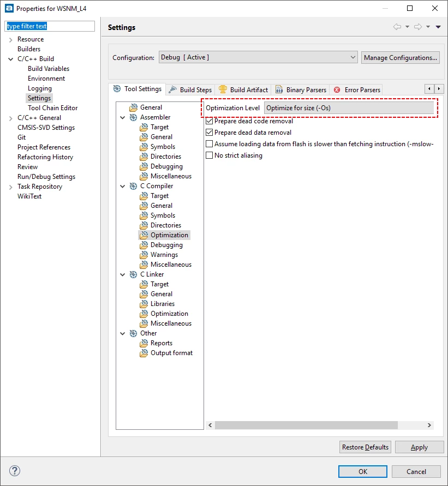
Task: Click the icon beside Output format
Action: coord(144,353)
